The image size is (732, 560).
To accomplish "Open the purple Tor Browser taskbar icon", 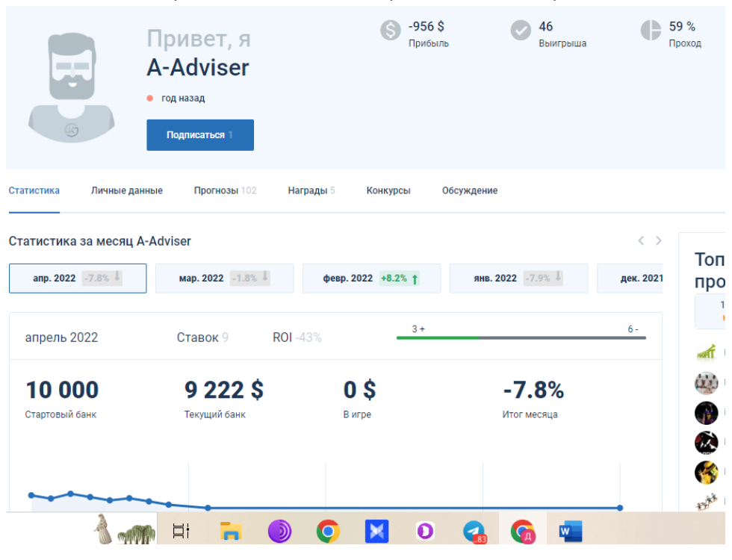I will coord(279,531).
